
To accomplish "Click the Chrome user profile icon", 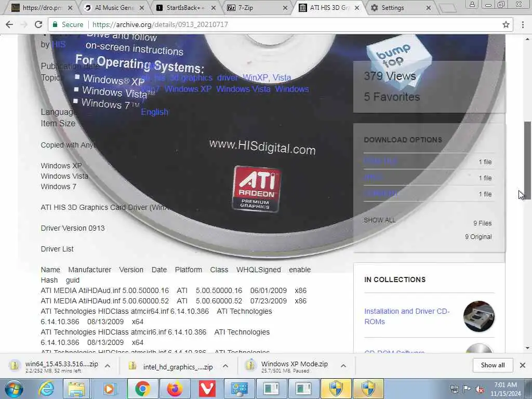I will [472, 4].
